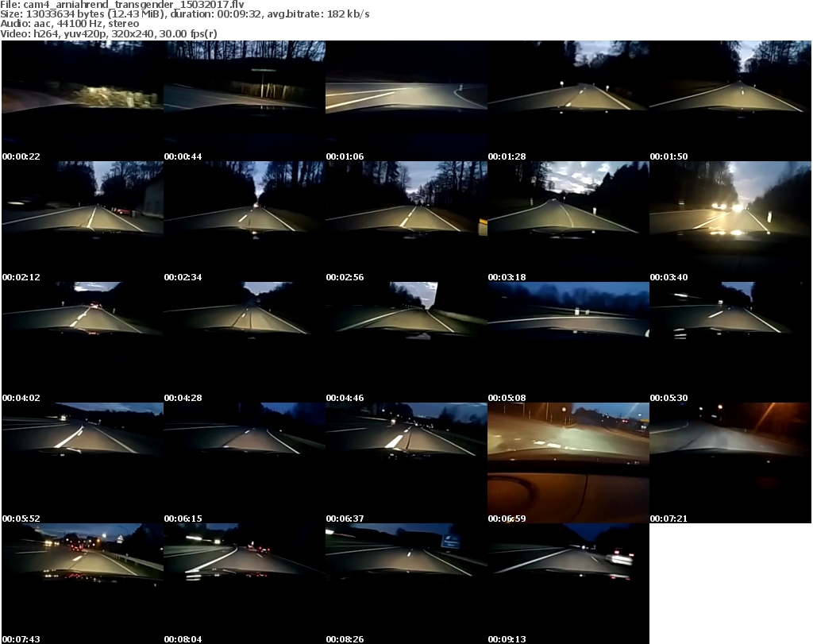813x644 pixels.
Task: Open the thumbnail at 00:04:02
Action: click(83, 343)
